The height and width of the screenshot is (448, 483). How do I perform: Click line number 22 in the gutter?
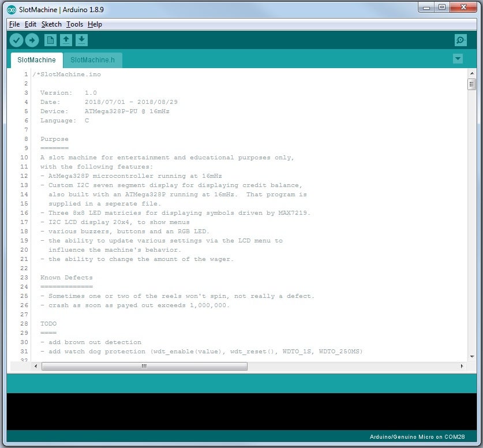coord(24,268)
